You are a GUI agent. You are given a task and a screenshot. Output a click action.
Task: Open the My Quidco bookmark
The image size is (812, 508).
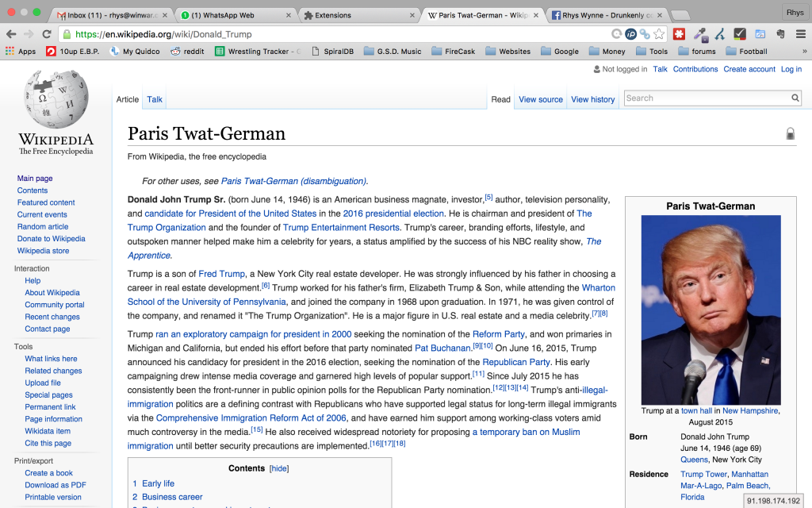[x=135, y=52]
